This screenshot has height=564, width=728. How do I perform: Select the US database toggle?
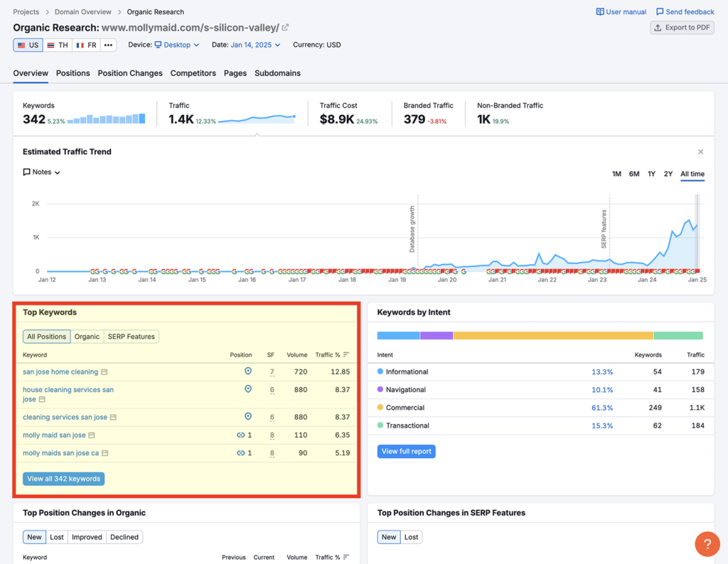click(x=28, y=45)
